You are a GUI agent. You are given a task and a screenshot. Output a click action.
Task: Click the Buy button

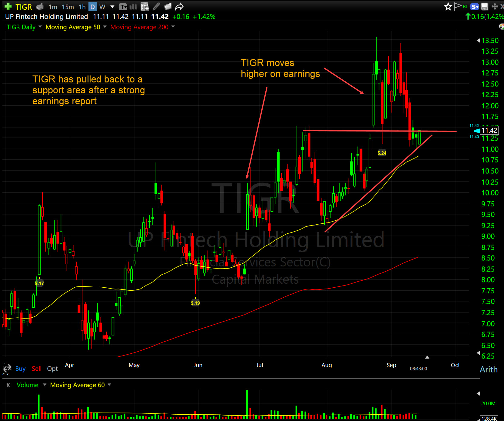click(20, 369)
